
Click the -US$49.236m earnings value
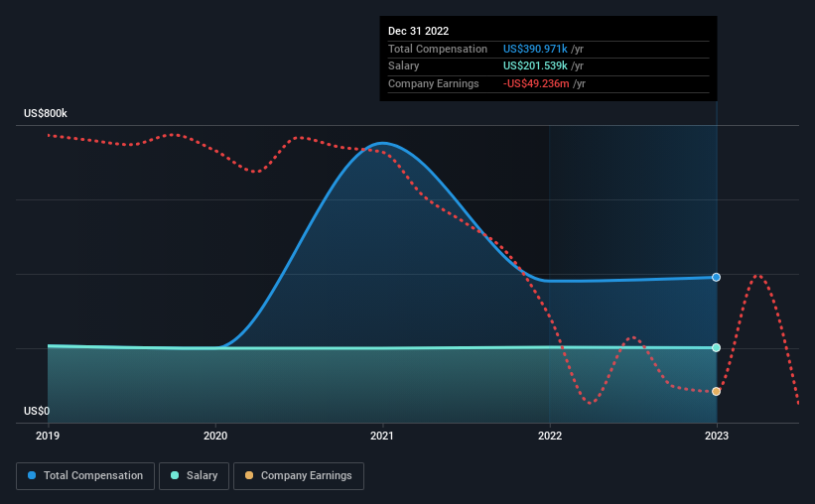point(536,83)
